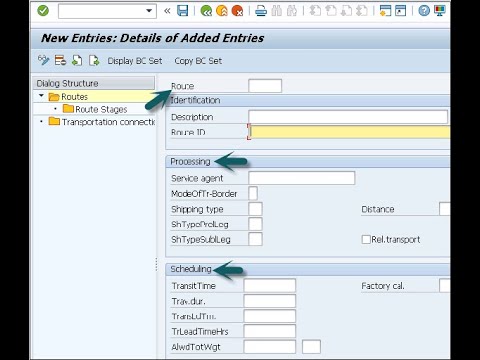
Task: Click the Generate Shortcut icon
Action: coord(401,11)
